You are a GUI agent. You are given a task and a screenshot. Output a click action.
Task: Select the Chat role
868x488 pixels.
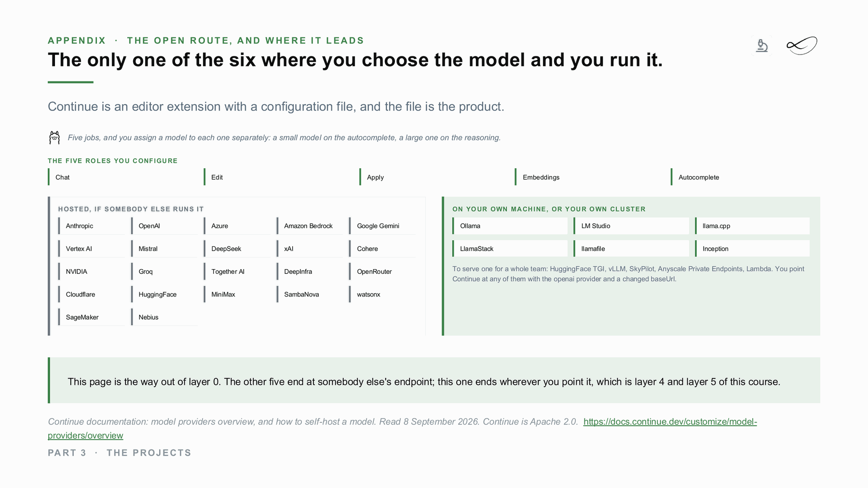pyautogui.click(x=122, y=177)
